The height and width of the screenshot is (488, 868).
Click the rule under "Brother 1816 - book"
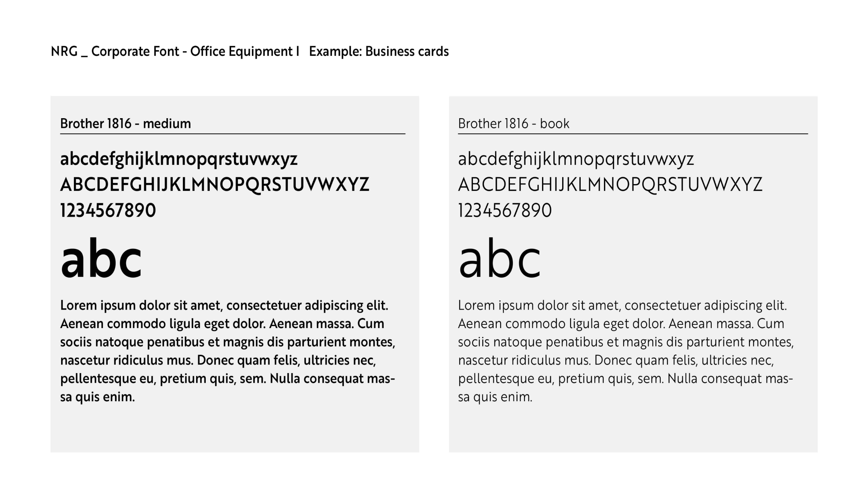tap(633, 134)
